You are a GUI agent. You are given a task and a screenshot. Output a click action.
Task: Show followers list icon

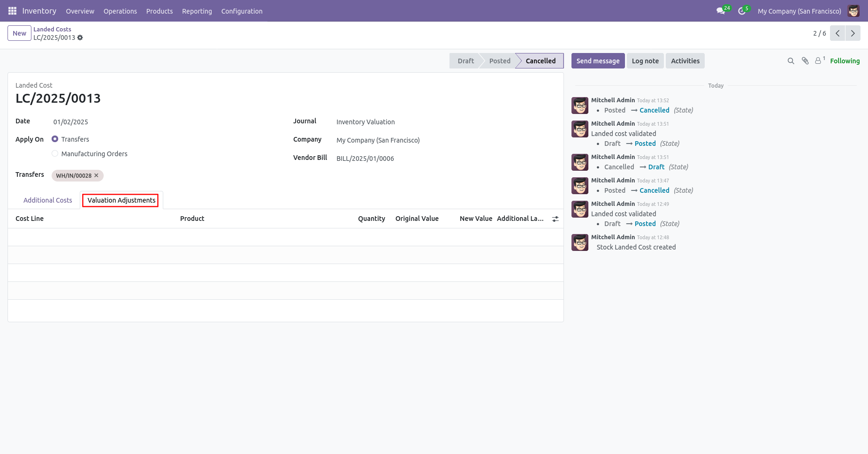(x=820, y=61)
